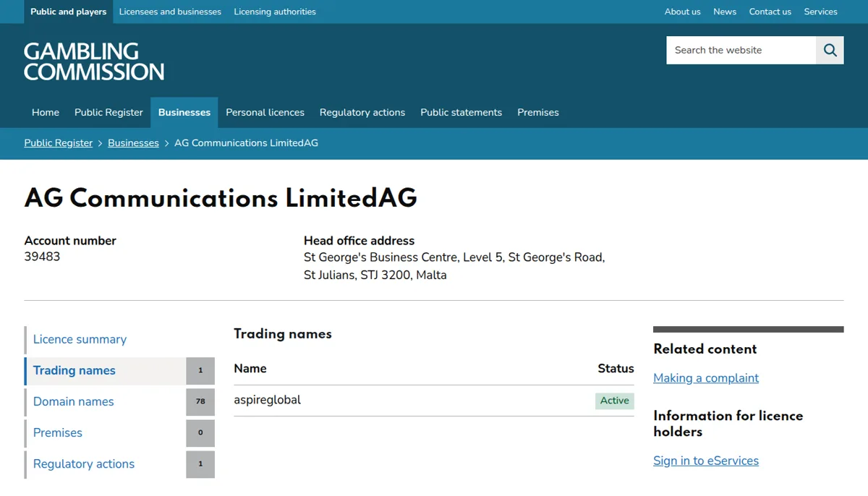Click the Premises count badge 0

[x=200, y=432]
